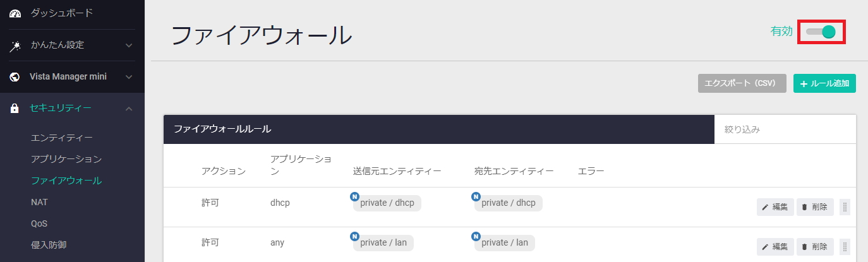Open the エンティティー menu item

(x=62, y=138)
